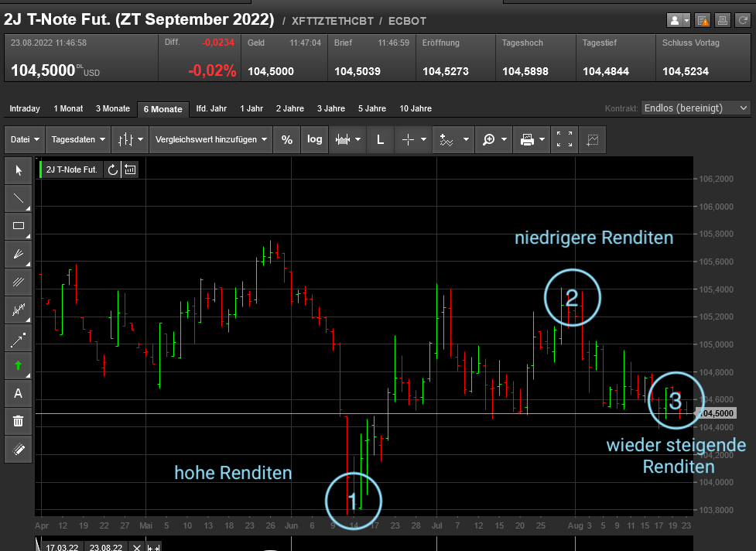Toggle the L chart option
The width and height of the screenshot is (756, 551).
[380, 139]
